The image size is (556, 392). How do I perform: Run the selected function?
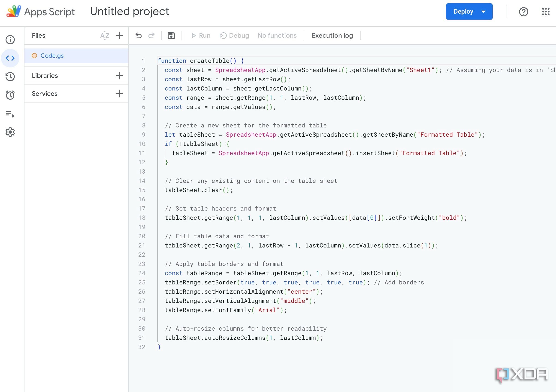click(201, 36)
